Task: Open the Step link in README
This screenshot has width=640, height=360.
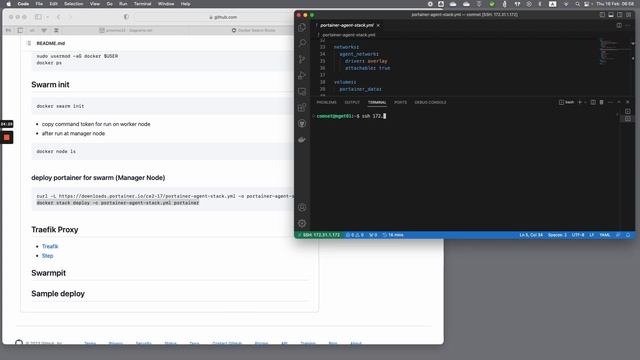Action: [x=47, y=256]
